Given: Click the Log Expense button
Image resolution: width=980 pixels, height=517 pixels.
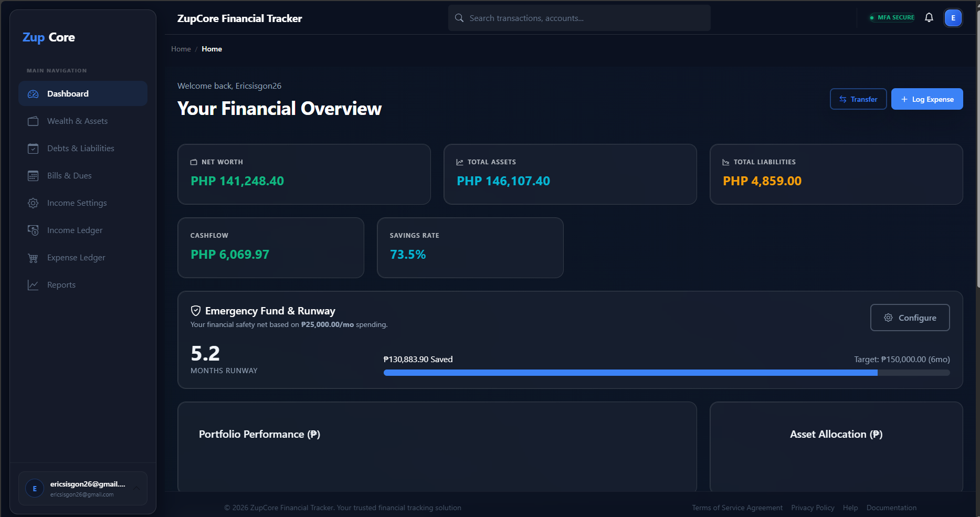Looking at the screenshot, I should (927, 99).
